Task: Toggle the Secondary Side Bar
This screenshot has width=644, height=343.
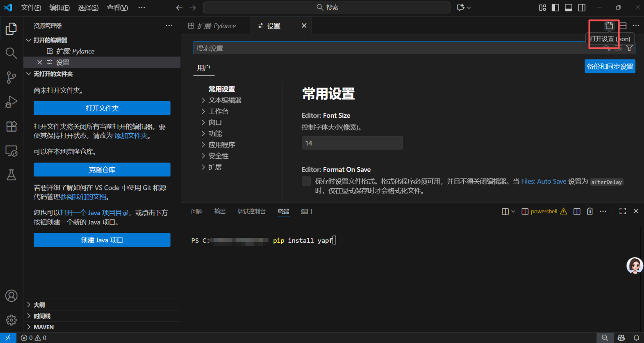Action: click(581, 8)
